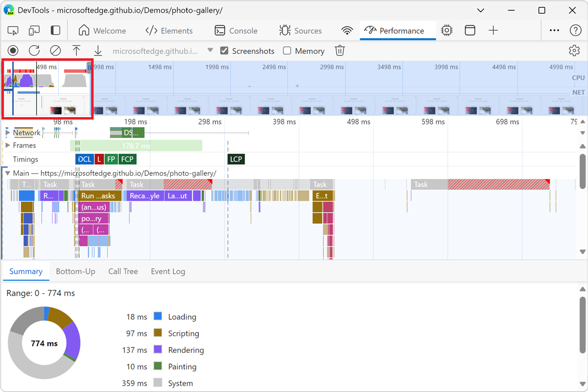
Task: Expand the Frames track
Action: (7, 146)
